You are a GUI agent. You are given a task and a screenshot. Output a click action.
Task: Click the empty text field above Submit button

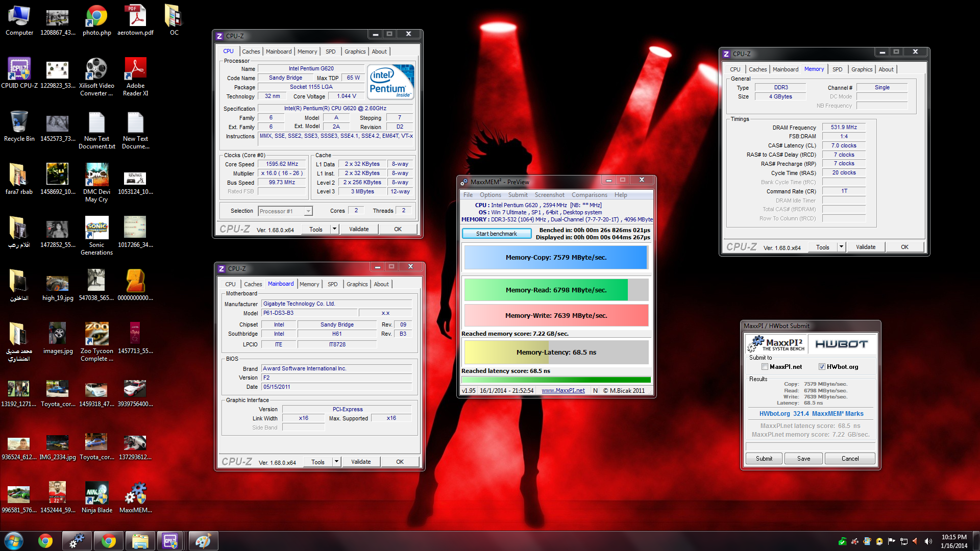coord(811,446)
